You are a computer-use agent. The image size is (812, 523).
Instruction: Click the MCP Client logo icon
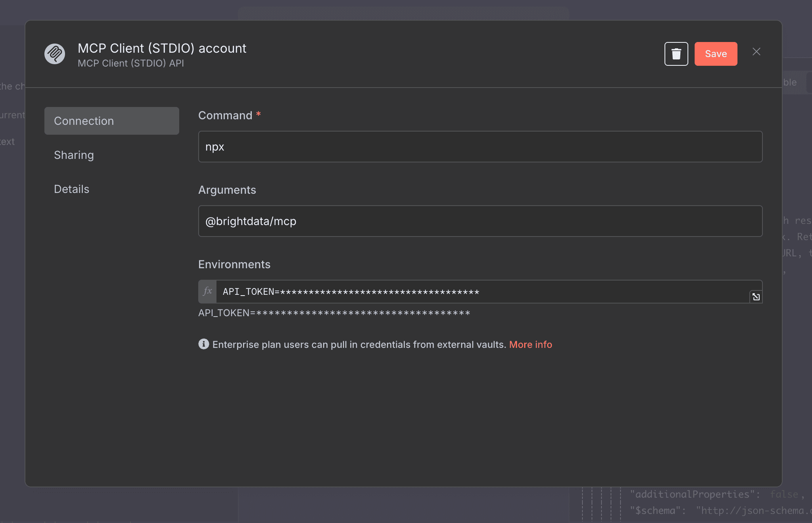pyautogui.click(x=55, y=54)
